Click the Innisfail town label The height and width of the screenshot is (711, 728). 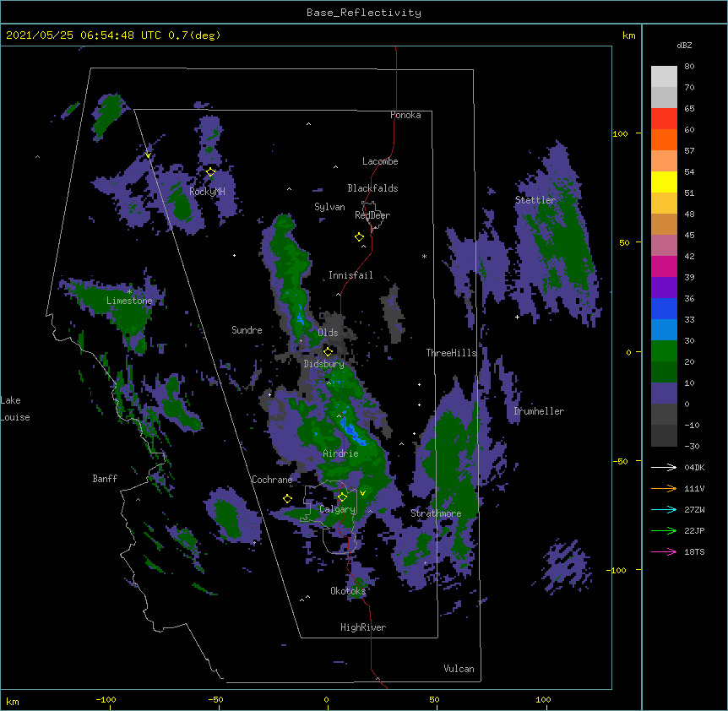click(x=350, y=275)
